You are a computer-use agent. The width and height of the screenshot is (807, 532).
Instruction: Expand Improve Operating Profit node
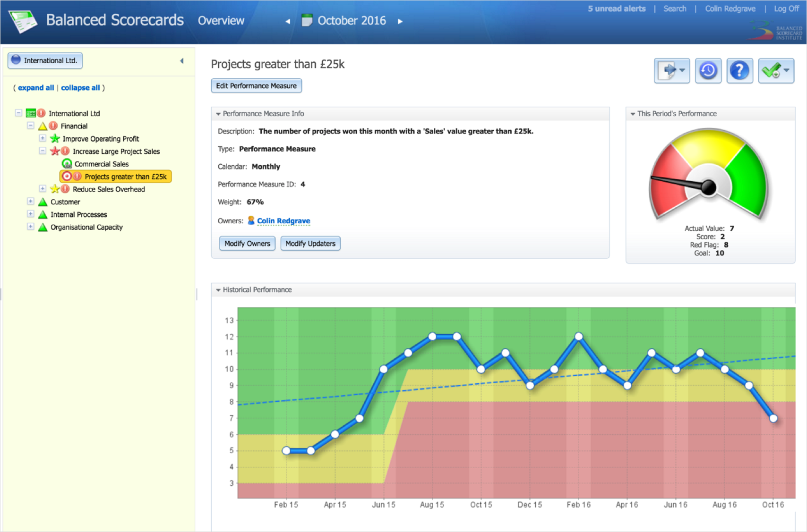[43, 138]
